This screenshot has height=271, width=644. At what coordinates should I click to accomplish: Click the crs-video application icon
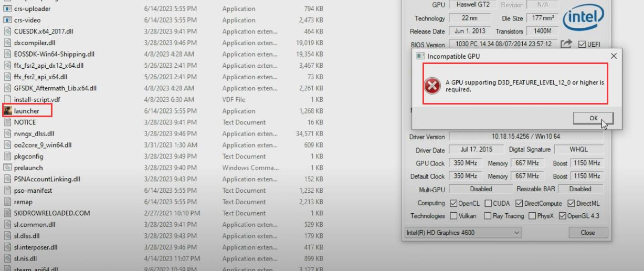pos(8,20)
